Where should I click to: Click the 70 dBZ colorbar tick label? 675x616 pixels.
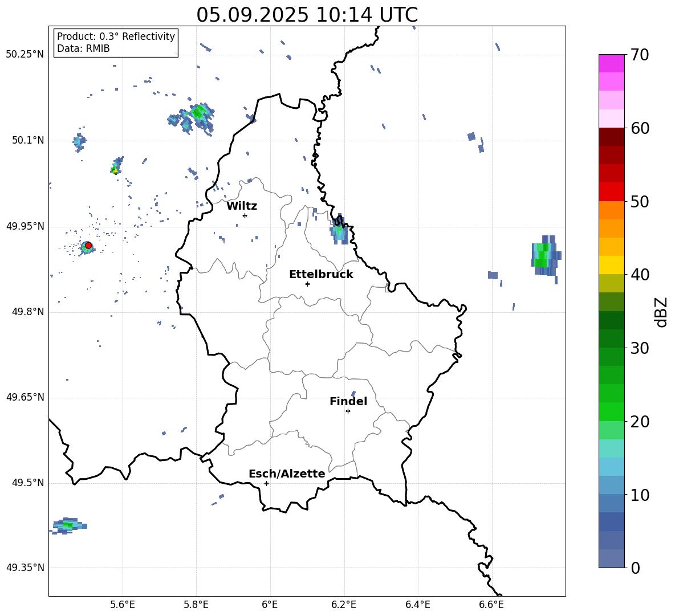(640, 55)
